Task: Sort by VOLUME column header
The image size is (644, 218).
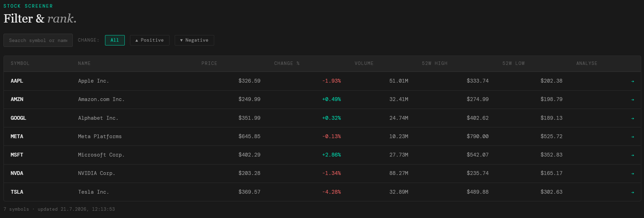Action: click(364, 64)
